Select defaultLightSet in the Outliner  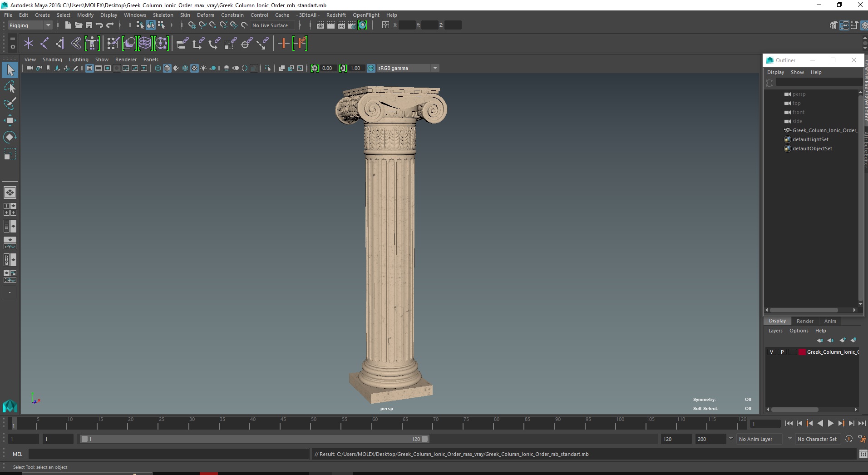(x=810, y=139)
